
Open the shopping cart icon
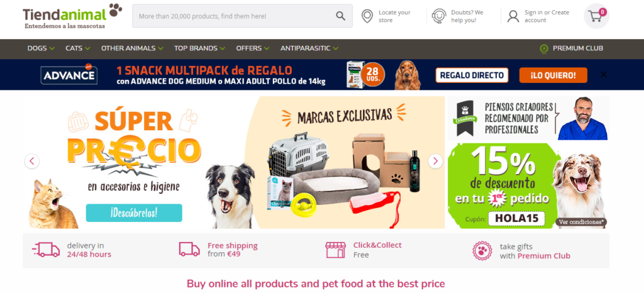click(596, 16)
